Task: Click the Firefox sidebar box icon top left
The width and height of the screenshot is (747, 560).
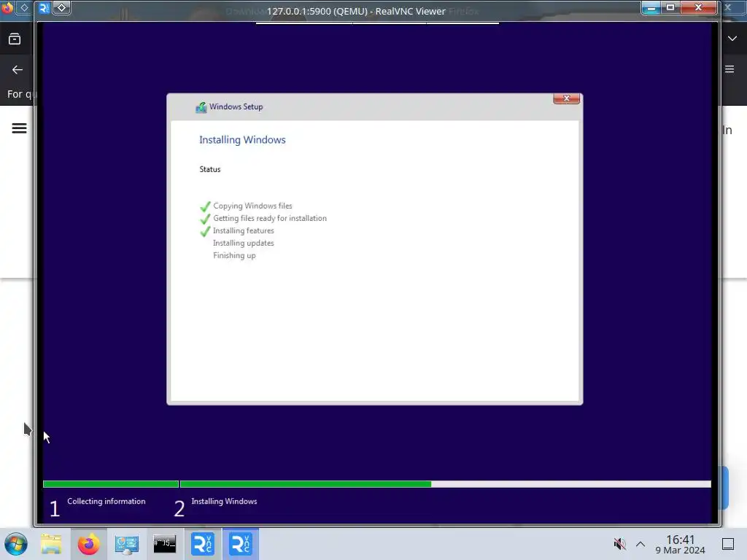Action: point(15,39)
